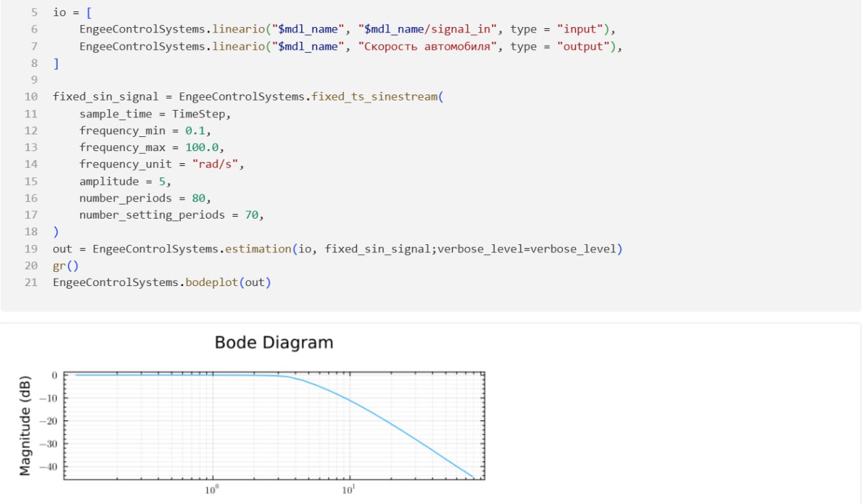Place cursor on the fixed_ts_sinestream function name
This screenshot has height=504, width=864.
point(374,96)
